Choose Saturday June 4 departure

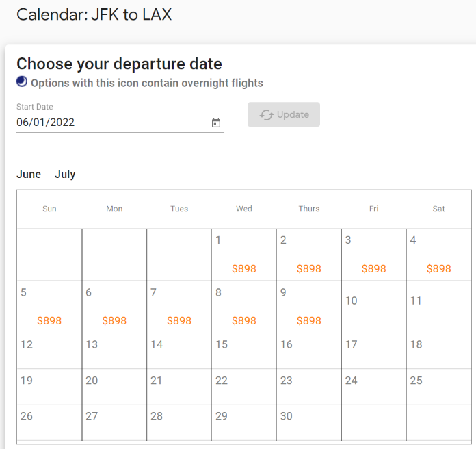[438, 255]
